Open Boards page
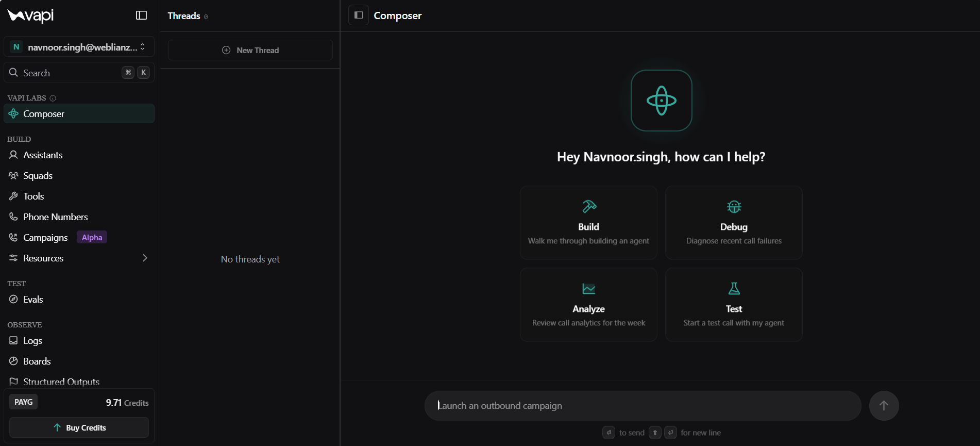Screen dimensions: 980x446 pyautogui.click(x=79, y=361)
